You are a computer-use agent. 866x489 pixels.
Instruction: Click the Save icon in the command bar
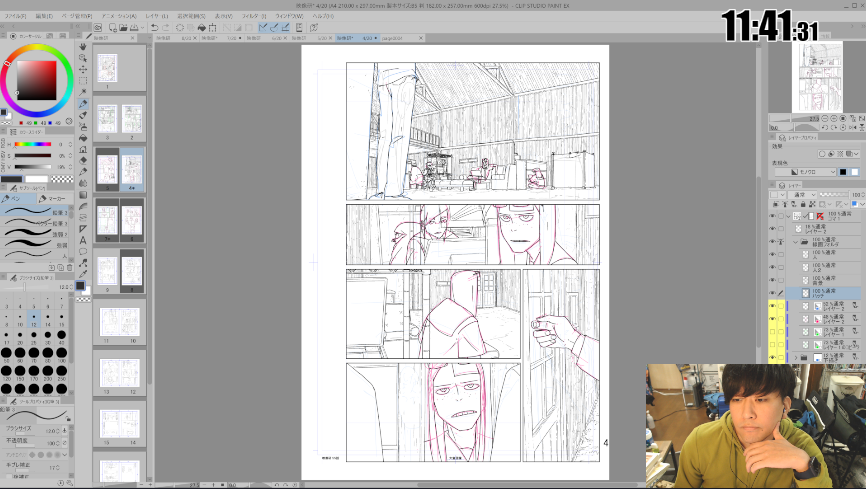(134, 27)
